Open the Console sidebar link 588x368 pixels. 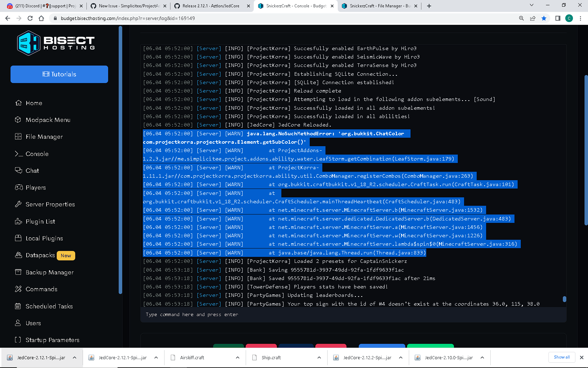point(37,154)
